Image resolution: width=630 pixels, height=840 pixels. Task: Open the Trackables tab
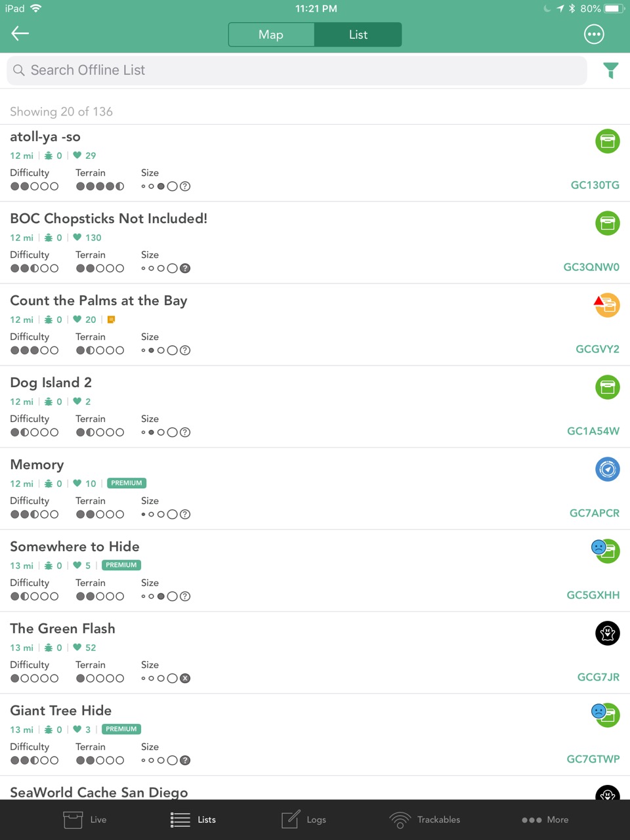pos(425,820)
